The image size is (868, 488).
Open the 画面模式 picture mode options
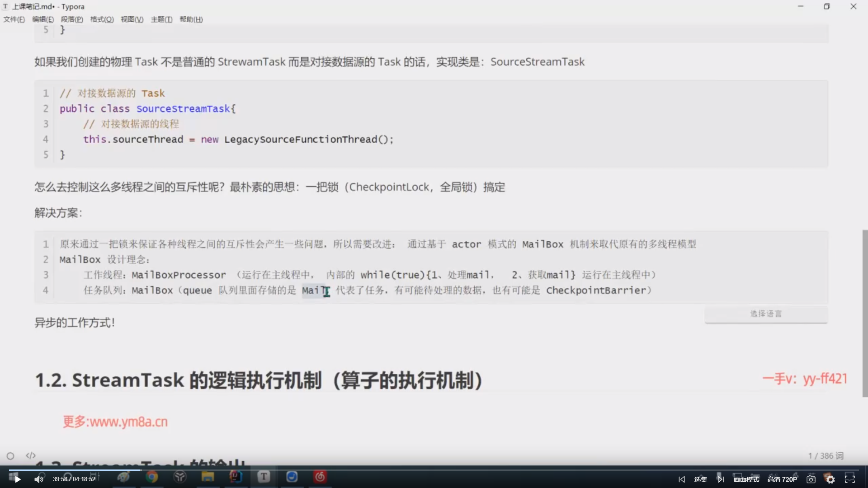pyautogui.click(x=746, y=479)
